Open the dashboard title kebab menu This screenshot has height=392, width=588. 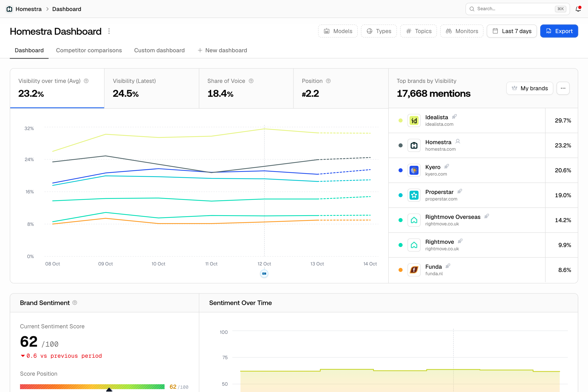pyautogui.click(x=109, y=31)
